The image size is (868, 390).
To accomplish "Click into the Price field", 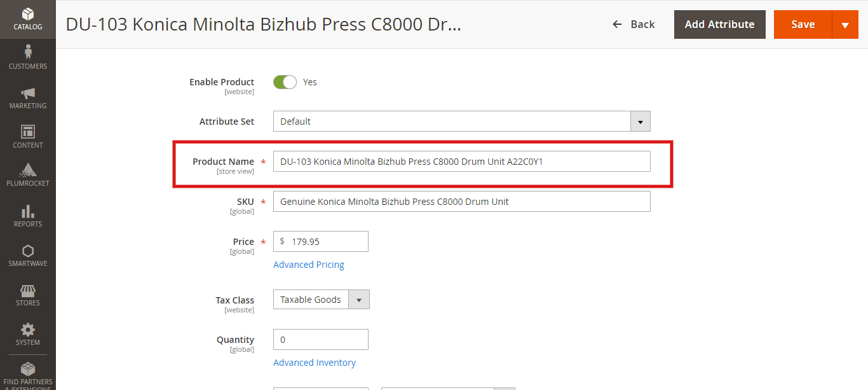I will coord(321,242).
